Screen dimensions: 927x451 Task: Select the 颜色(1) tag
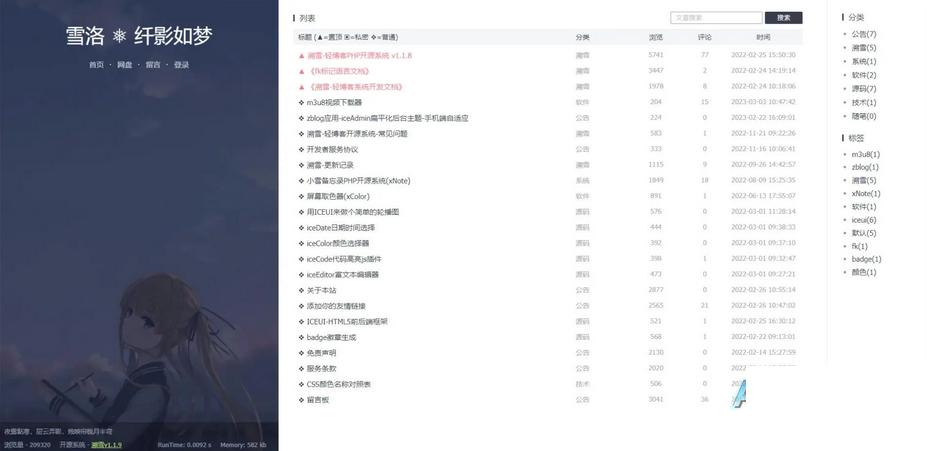[864, 272]
